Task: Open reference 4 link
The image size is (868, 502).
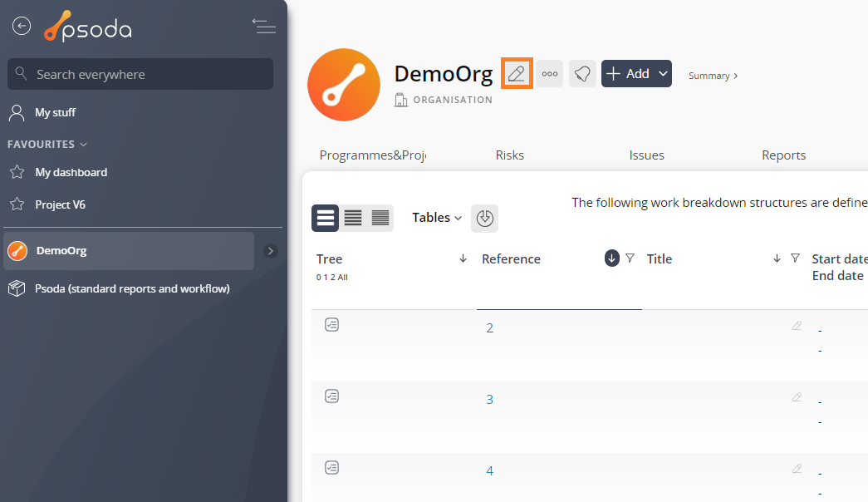Action: pyautogui.click(x=489, y=471)
